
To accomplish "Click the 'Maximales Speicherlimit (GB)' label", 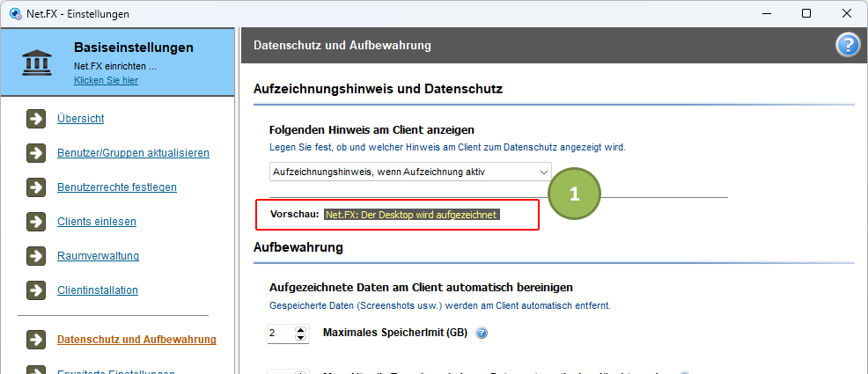I will click(x=395, y=333).
